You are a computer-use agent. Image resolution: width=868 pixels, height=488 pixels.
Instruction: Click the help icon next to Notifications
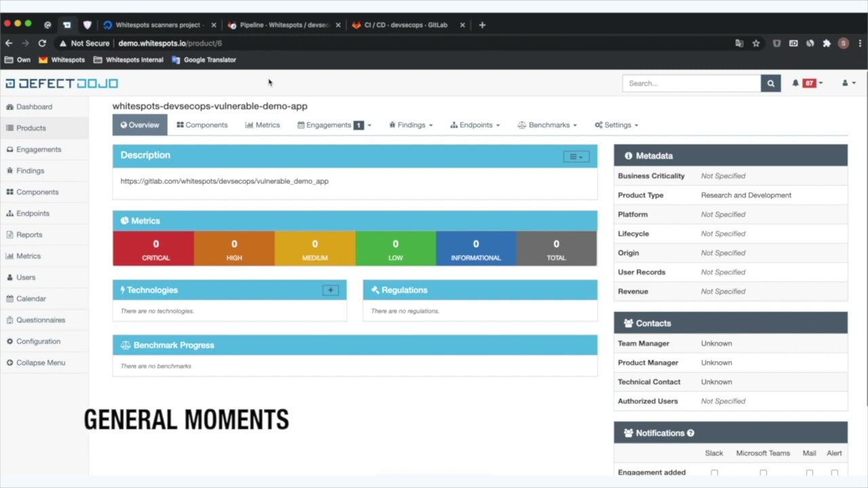[x=690, y=433]
